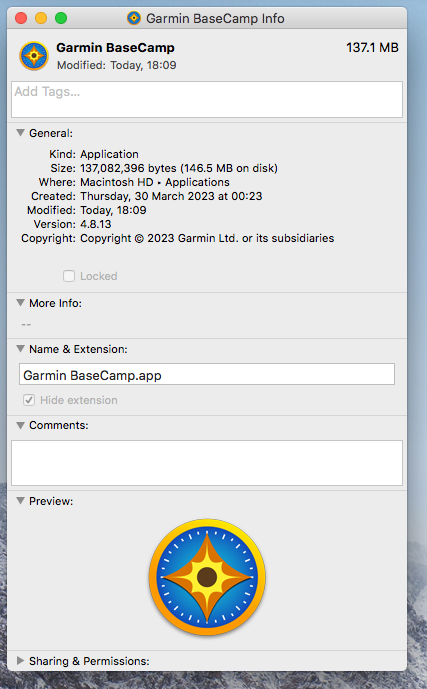Image resolution: width=427 pixels, height=689 pixels.
Task: Select the Garmin BaseCamp app icon in the header
Action: [34, 56]
